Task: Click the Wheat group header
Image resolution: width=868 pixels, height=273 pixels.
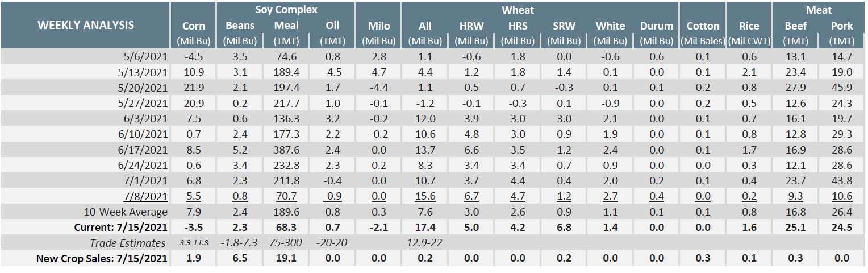Action: (517, 10)
